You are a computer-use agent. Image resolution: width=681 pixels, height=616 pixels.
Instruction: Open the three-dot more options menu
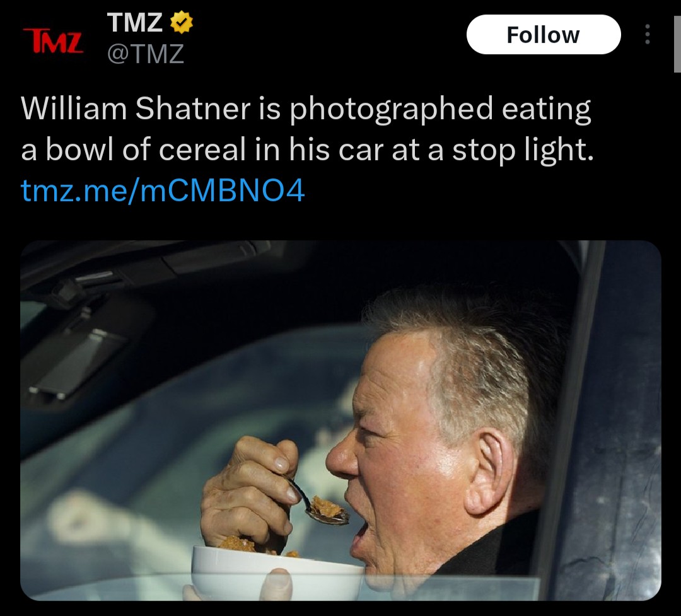648,34
